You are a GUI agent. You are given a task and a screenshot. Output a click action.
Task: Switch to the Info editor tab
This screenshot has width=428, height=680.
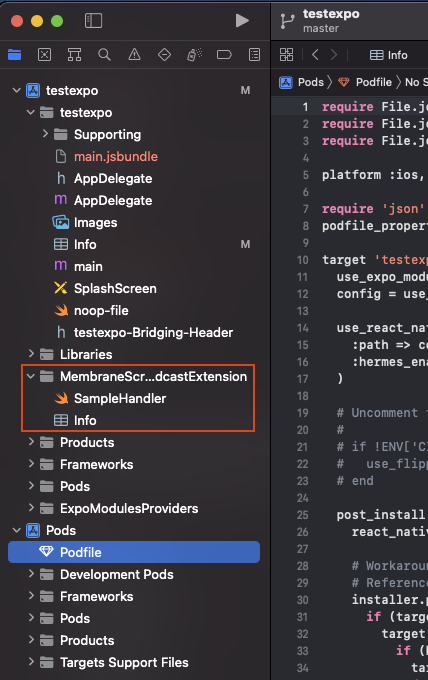[389, 55]
